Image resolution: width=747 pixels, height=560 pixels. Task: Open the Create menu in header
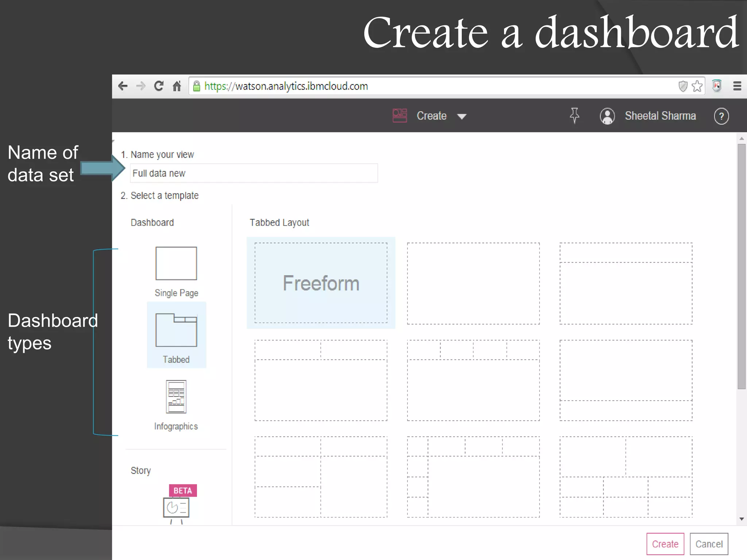click(x=431, y=116)
